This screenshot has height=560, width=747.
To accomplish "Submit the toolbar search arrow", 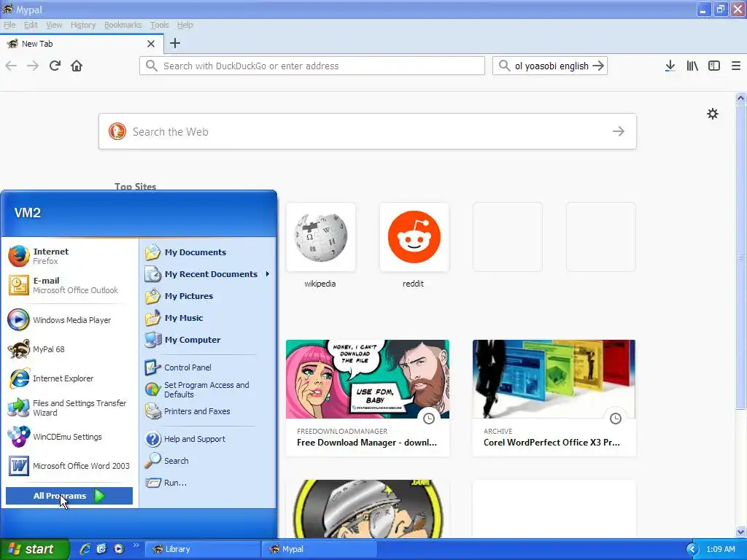I will (598, 66).
